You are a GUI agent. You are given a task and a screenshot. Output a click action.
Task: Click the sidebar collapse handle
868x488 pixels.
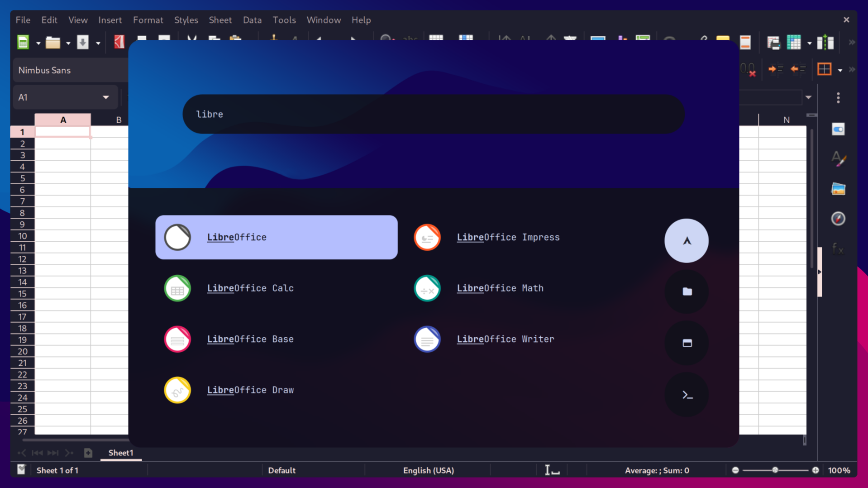point(820,272)
